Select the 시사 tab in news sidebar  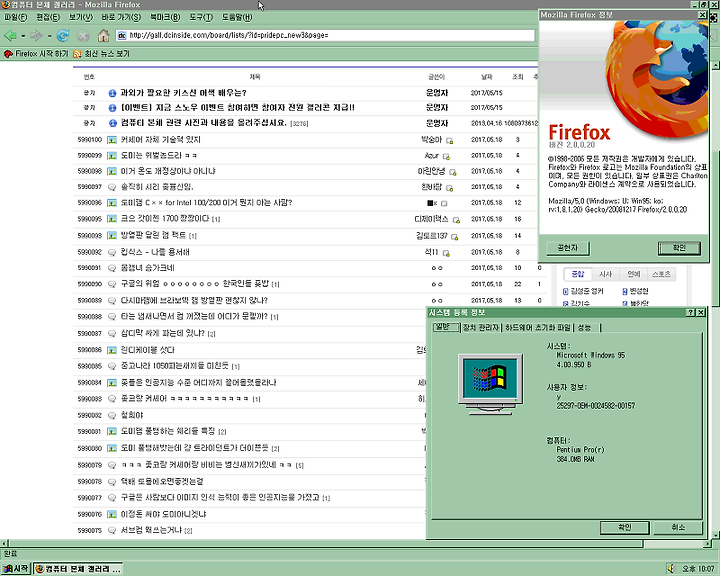[x=605, y=274]
